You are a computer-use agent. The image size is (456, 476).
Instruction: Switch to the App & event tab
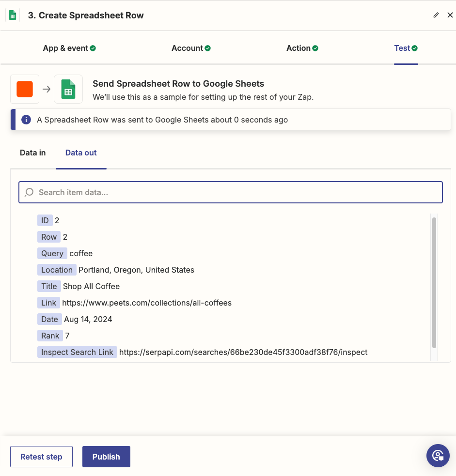(69, 48)
